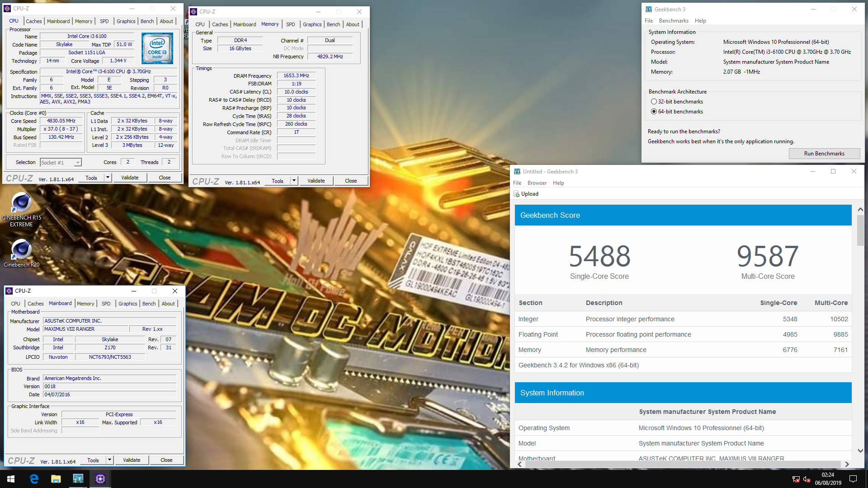Click the down arrow of Geekbench vertical scrollbar
Image resolution: width=868 pixels, height=488 pixels.
(860, 450)
